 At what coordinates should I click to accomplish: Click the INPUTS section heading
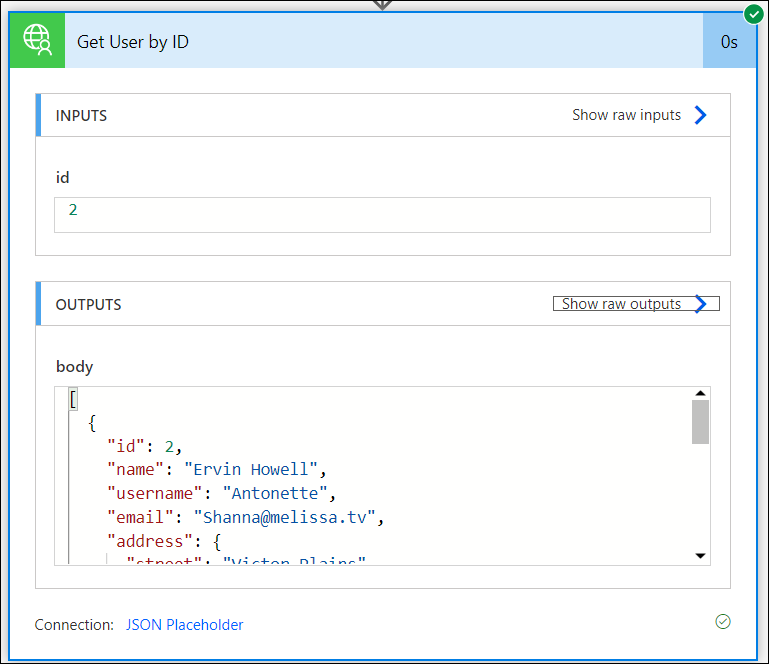click(x=81, y=116)
